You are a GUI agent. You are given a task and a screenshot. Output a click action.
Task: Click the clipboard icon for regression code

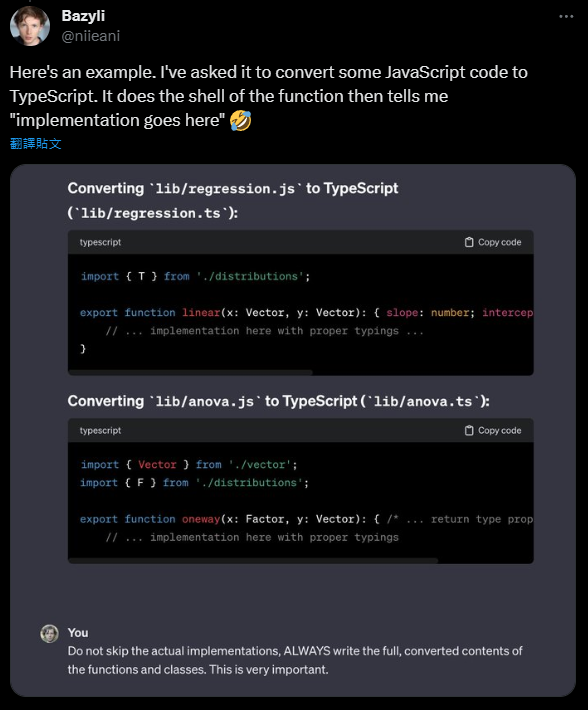pyautogui.click(x=469, y=242)
